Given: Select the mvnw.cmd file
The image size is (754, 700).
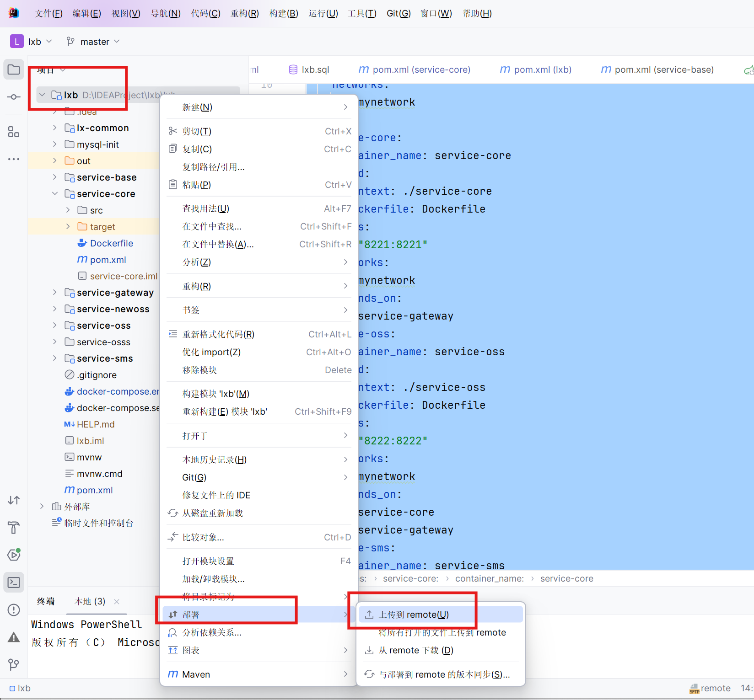Looking at the screenshot, I should [x=100, y=474].
